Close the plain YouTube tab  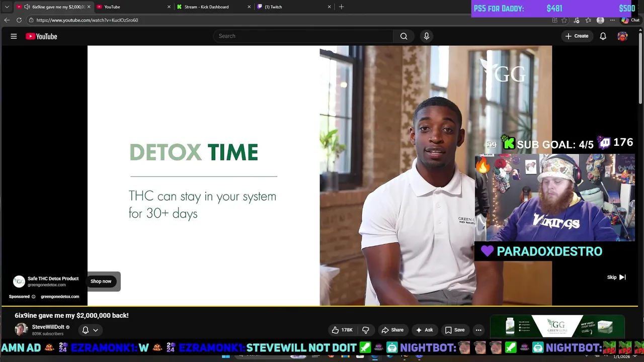tap(169, 7)
